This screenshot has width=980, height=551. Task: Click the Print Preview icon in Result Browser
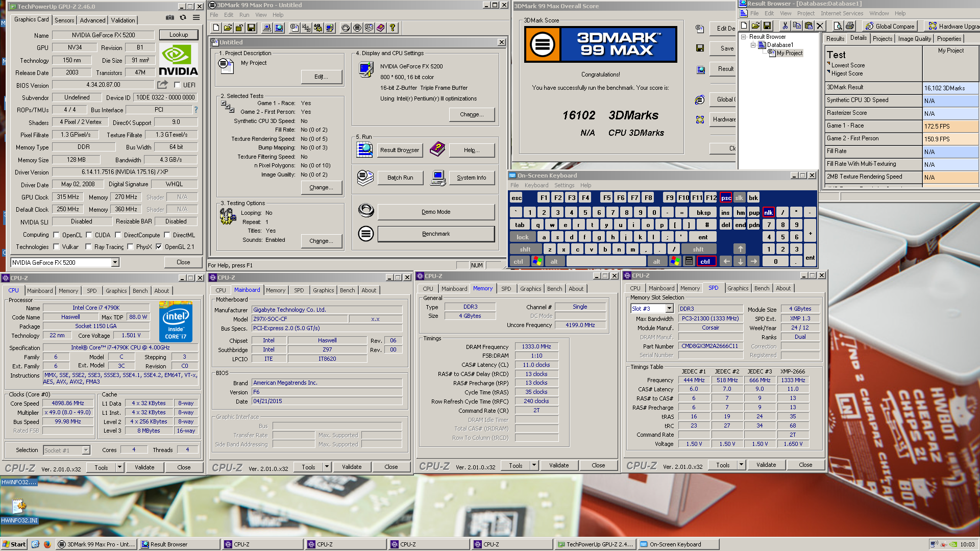click(838, 26)
